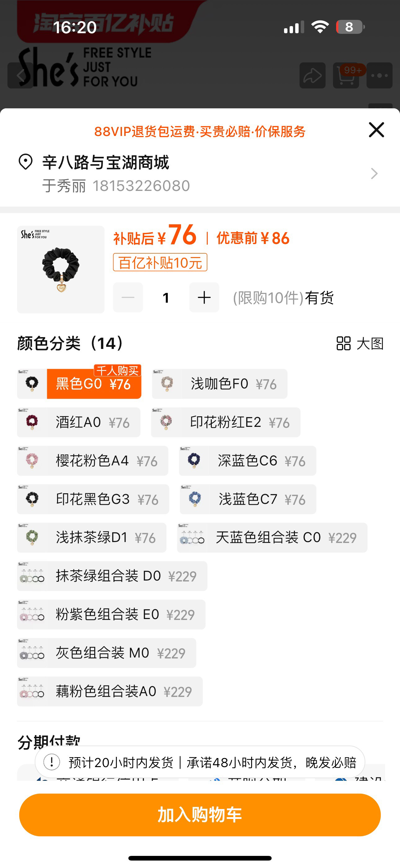Viewport: 400px width, 868px height.
Task: Select 黑色G0 color option
Action: [x=79, y=384]
